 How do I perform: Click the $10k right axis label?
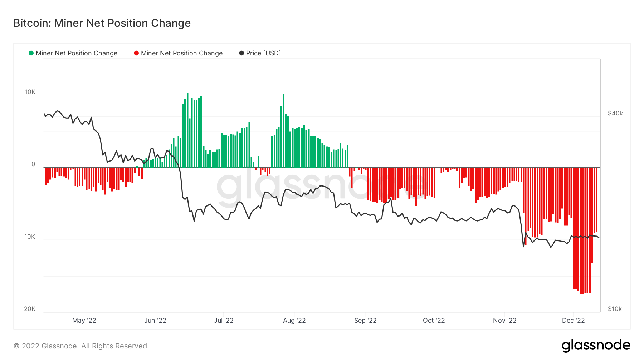tap(615, 309)
